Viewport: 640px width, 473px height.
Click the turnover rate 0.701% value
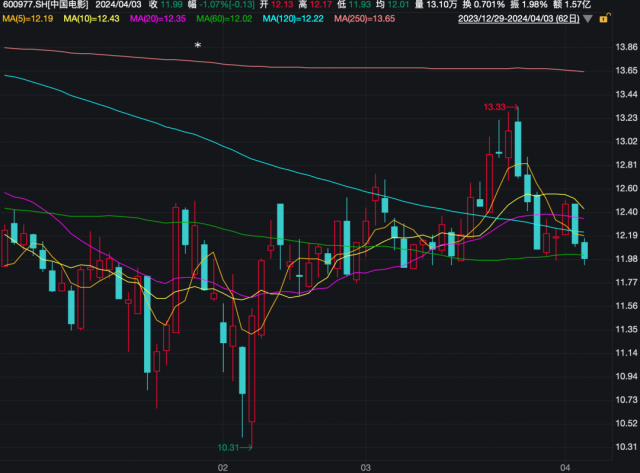coord(489,5)
